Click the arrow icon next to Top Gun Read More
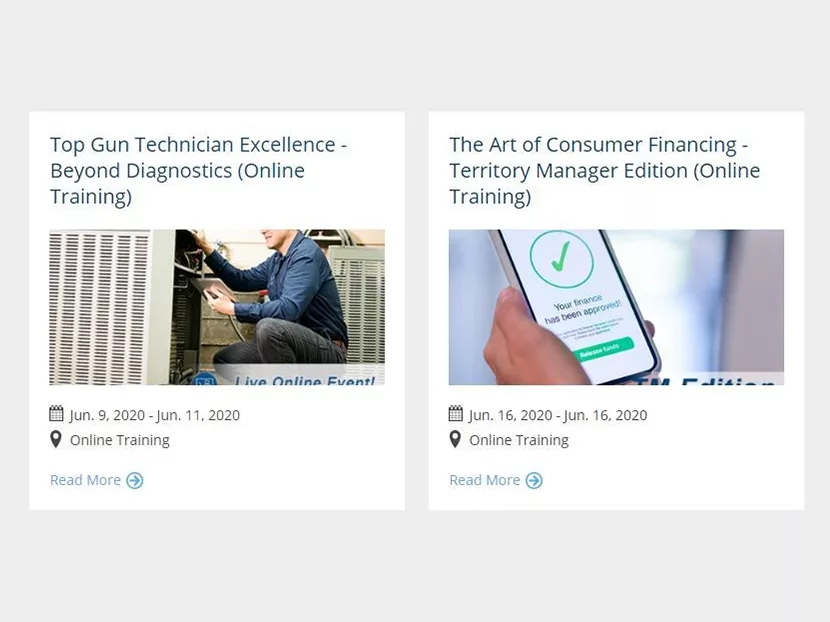The height and width of the screenshot is (622, 830). [132, 480]
